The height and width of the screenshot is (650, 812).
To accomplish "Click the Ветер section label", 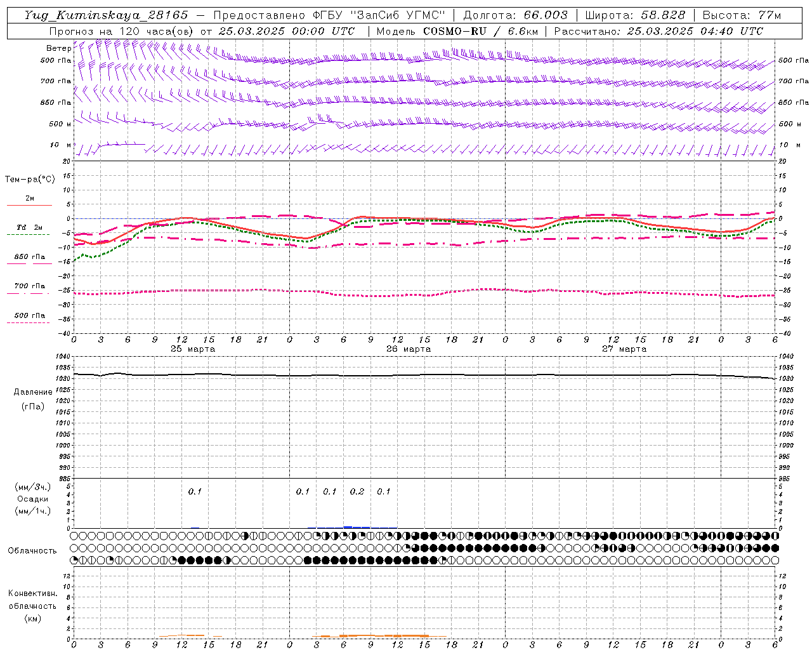I will tap(58, 48).
